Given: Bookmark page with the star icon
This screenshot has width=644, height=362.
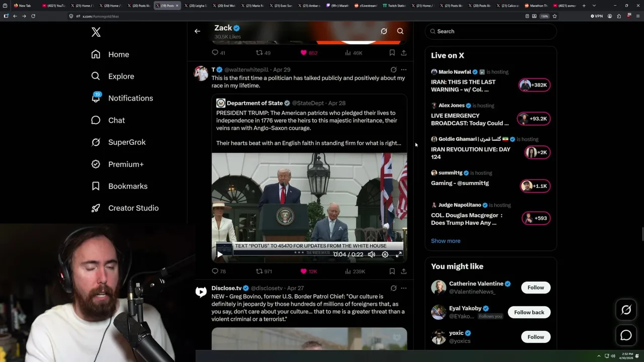Looking at the screenshot, I should click(554, 16).
